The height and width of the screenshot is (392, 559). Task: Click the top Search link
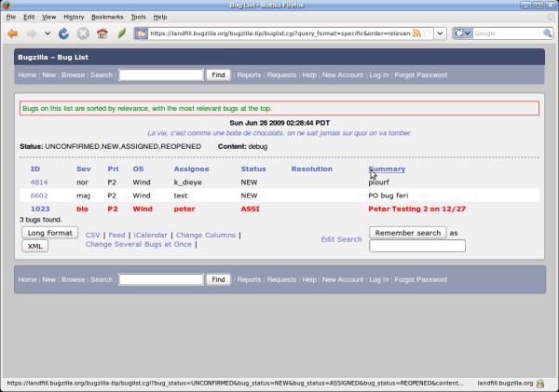pos(102,74)
